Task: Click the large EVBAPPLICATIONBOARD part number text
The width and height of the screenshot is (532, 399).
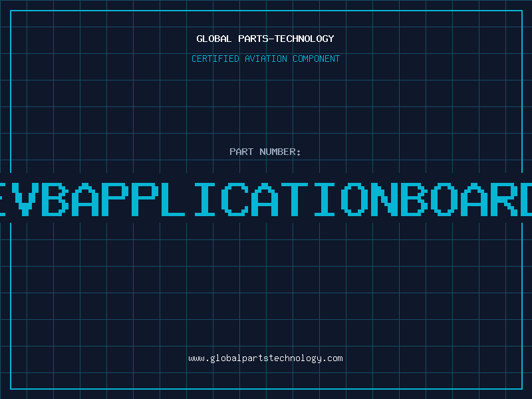Action: (266, 199)
